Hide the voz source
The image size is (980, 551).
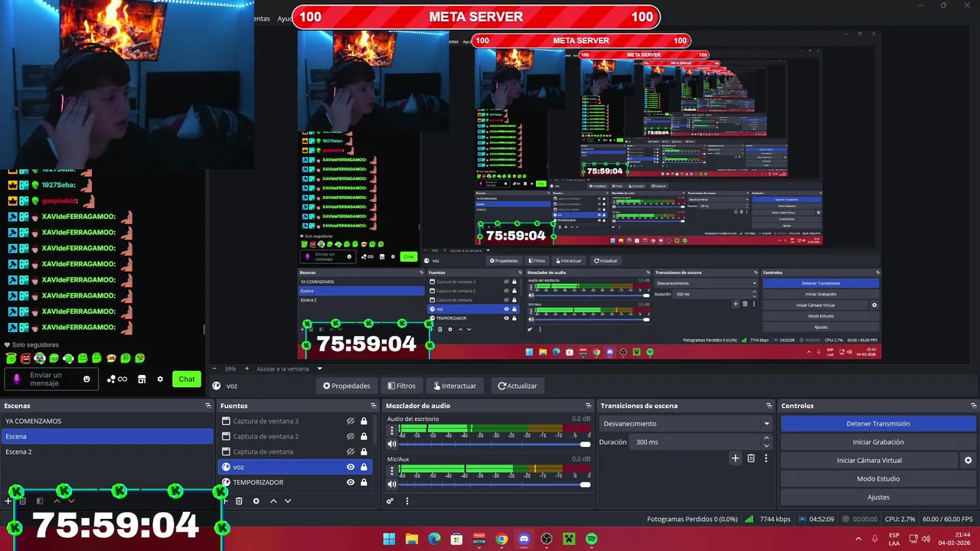[x=351, y=467]
